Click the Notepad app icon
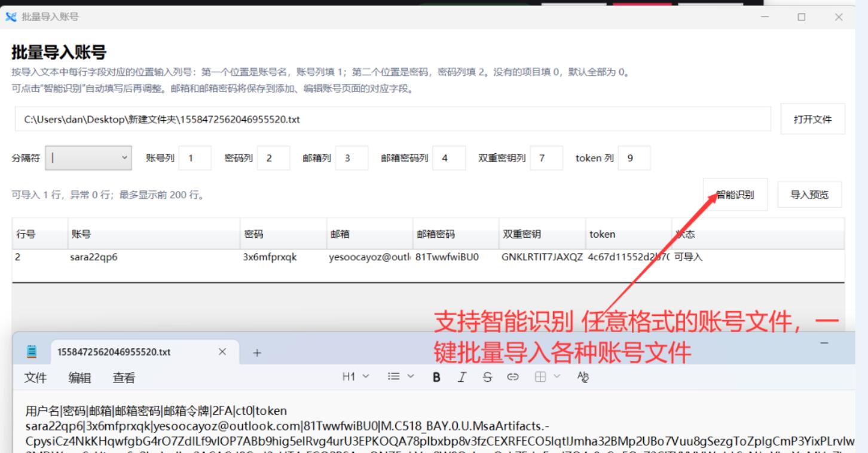 tap(31, 352)
